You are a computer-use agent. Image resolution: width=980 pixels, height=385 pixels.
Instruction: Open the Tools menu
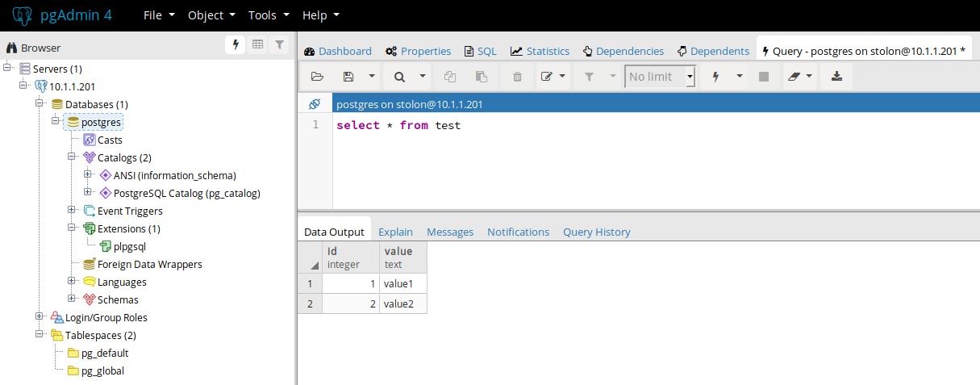click(267, 15)
